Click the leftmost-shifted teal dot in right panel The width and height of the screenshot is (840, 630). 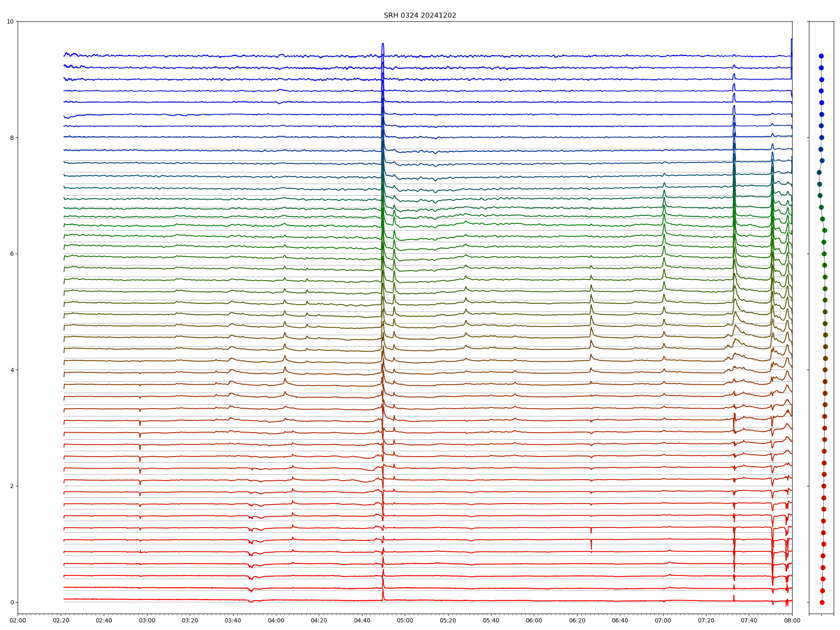pos(819,172)
